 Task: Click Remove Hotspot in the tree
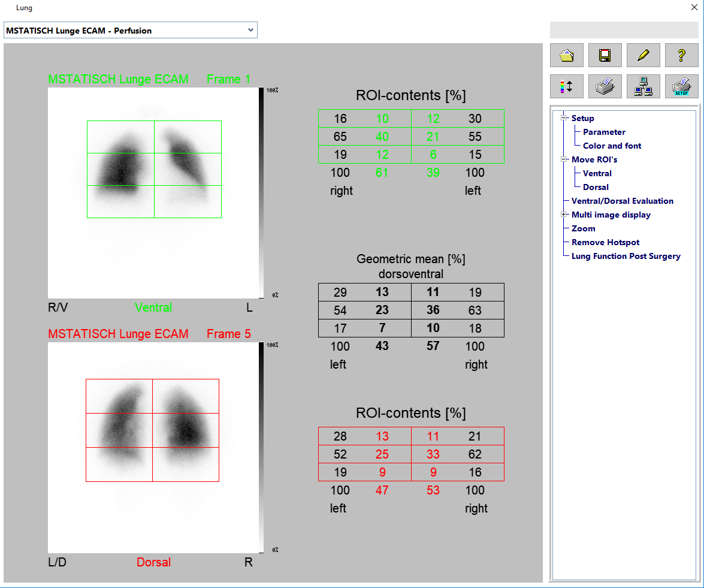pyautogui.click(x=605, y=242)
